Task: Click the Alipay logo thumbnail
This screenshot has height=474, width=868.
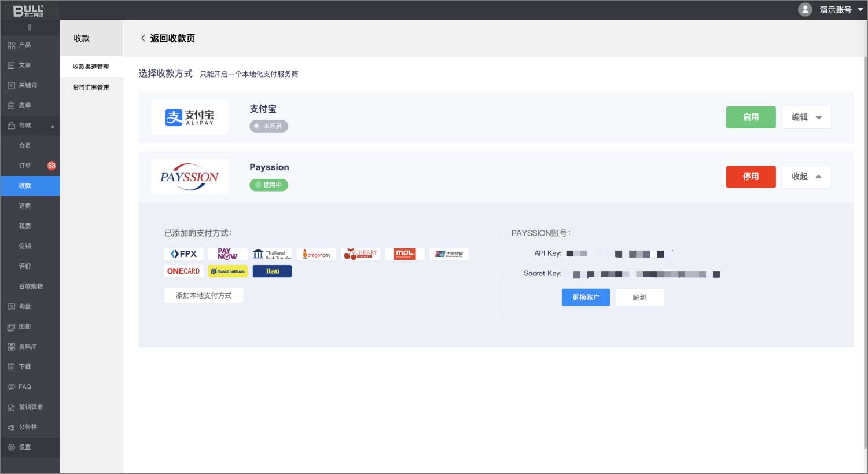Action: click(189, 117)
